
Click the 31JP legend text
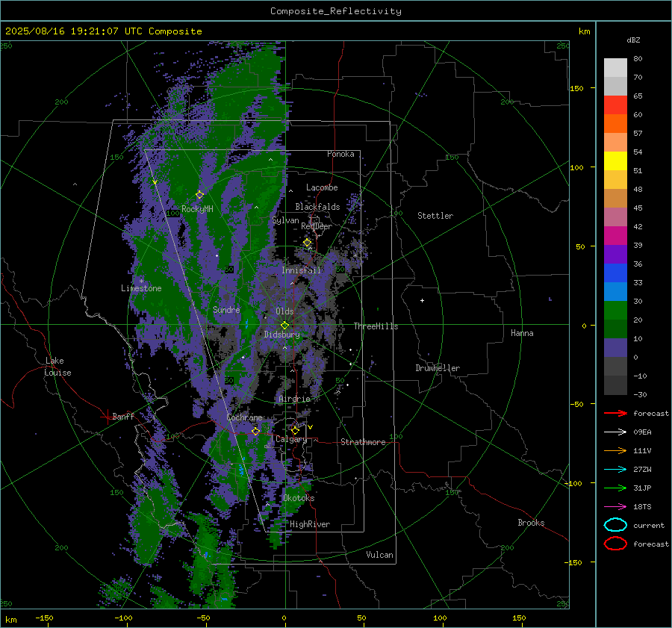coord(642,488)
